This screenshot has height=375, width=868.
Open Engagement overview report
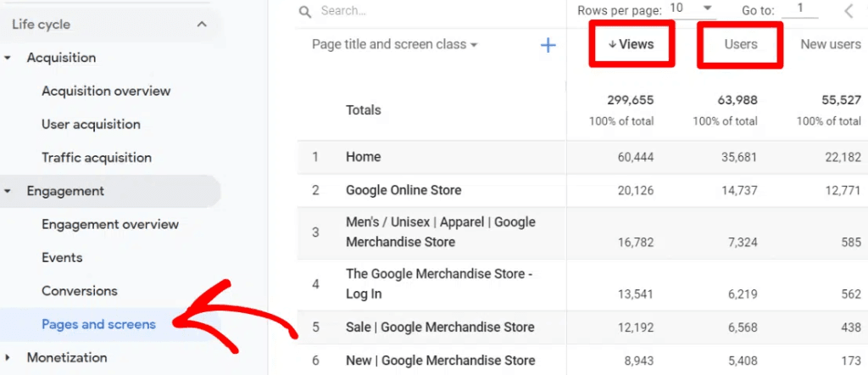point(110,224)
